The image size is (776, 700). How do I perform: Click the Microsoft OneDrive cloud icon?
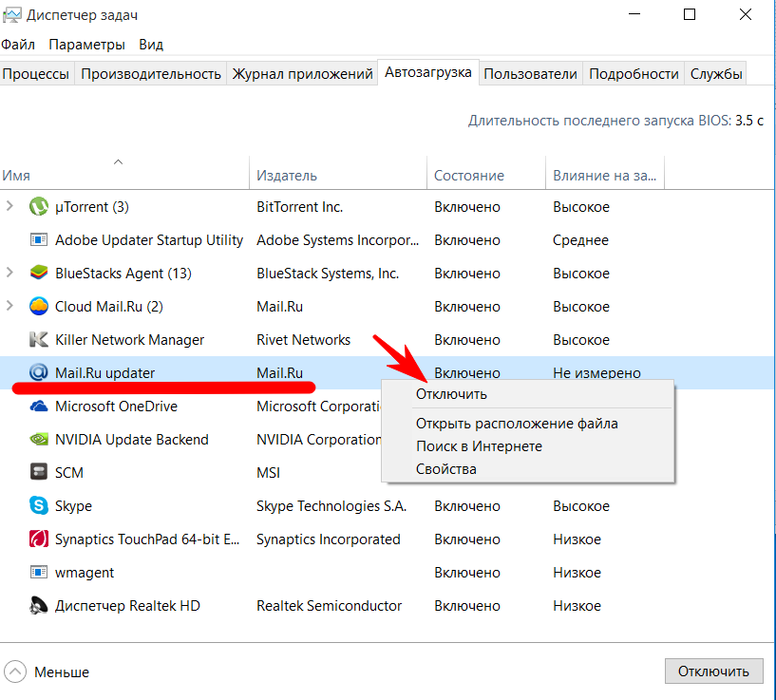click(39, 407)
